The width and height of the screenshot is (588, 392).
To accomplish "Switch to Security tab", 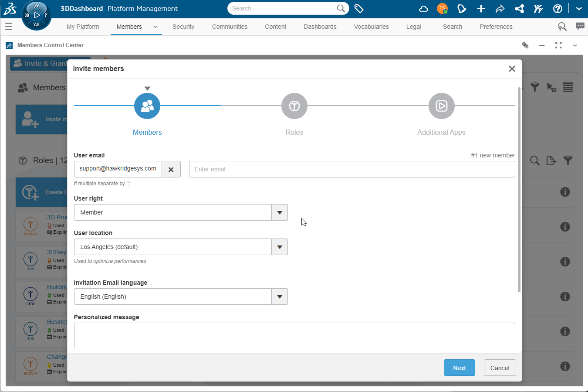I will point(183,27).
